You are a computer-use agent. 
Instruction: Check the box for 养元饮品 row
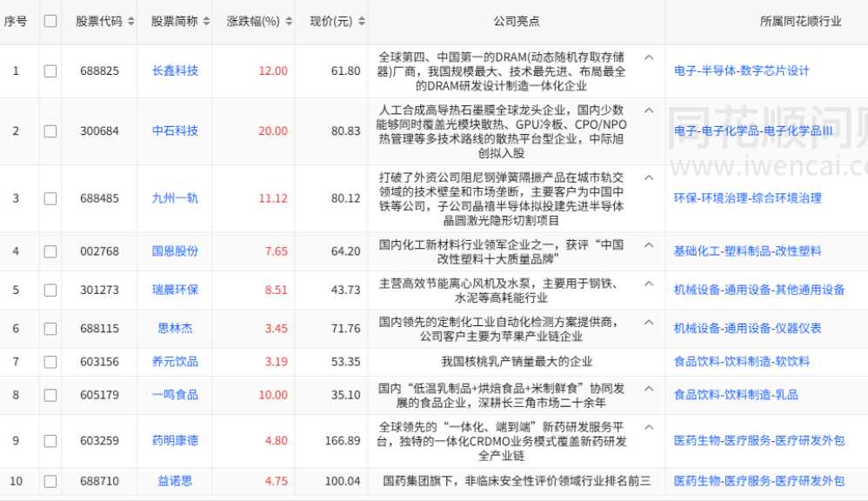(x=50, y=362)
